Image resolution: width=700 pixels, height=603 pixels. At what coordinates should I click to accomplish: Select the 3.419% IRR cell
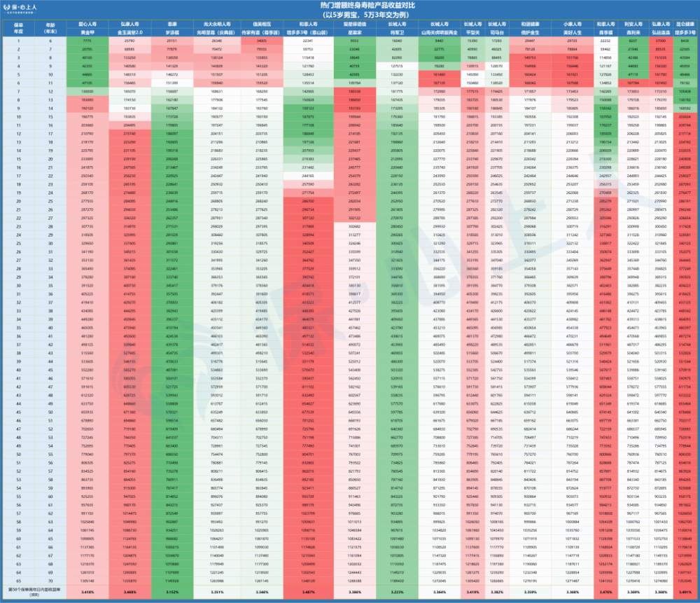pyautogui.click(x=472, y=592)
